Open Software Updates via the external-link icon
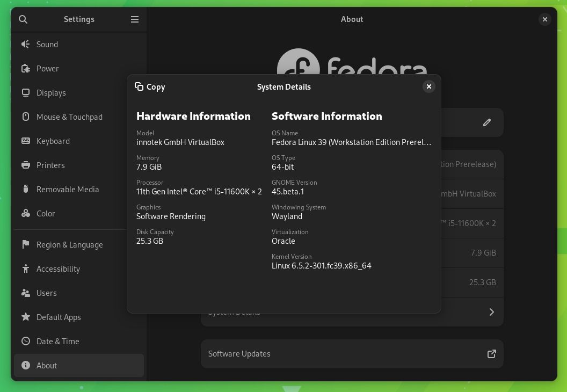567x392 pixels. point(491,354)
